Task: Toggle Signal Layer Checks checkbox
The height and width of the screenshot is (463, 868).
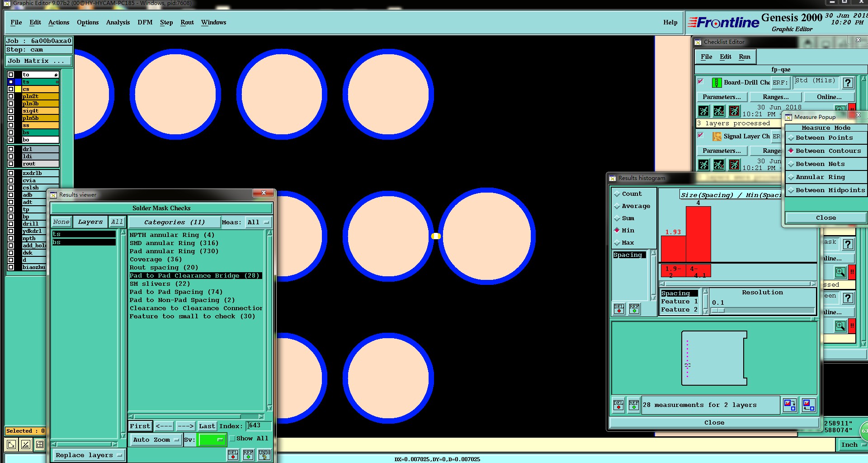Action: [x=700, y=135]
